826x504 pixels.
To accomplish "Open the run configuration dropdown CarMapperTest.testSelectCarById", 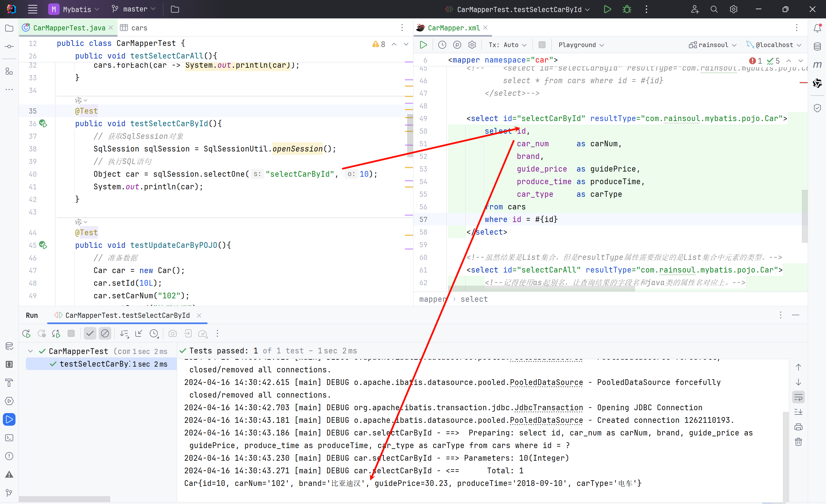I will (x=518, y=9).
